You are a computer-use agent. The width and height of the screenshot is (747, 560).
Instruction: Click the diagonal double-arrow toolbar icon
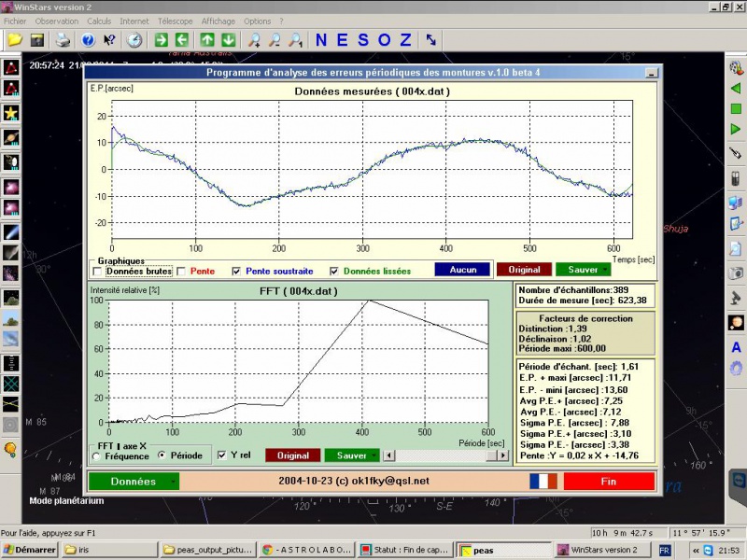pos(431,40)
